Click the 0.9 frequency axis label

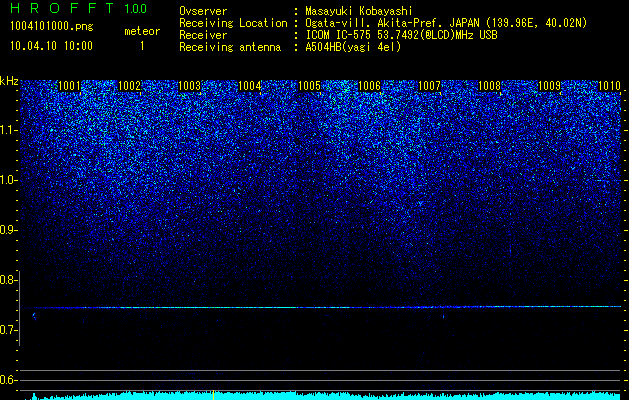(x=9, y=230)
